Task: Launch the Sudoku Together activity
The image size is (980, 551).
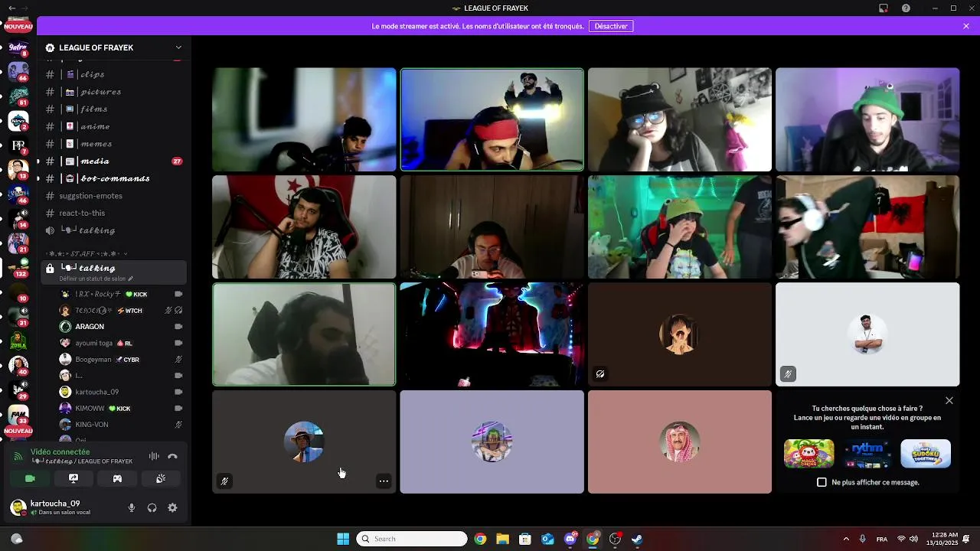Action: tap(926, 454)
